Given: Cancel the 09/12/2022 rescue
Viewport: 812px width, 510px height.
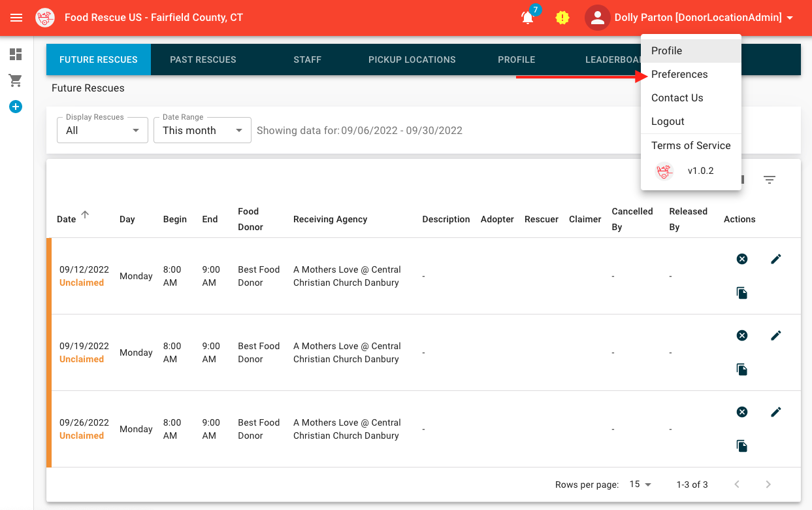Looking at the screenshot, I should coord(742,259).
